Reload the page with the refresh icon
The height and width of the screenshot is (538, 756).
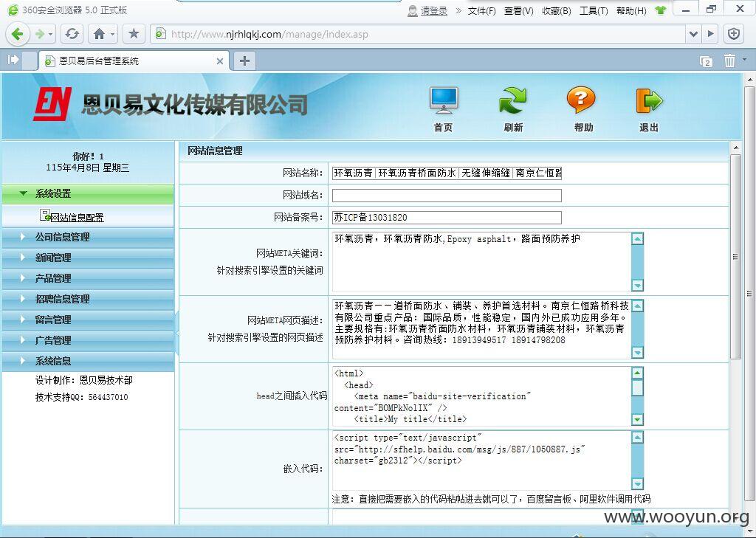click(x=72, y=34)
